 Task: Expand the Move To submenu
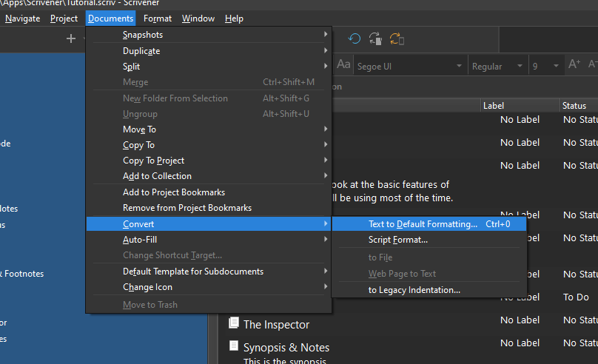click(x=209, y=129)
